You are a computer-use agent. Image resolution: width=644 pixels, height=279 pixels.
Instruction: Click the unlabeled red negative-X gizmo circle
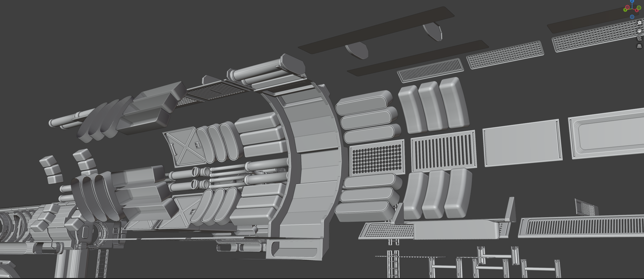627,7
